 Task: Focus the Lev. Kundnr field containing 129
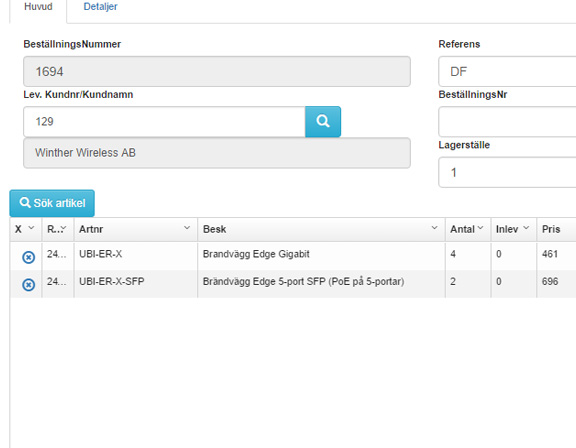tap(164, 122)
